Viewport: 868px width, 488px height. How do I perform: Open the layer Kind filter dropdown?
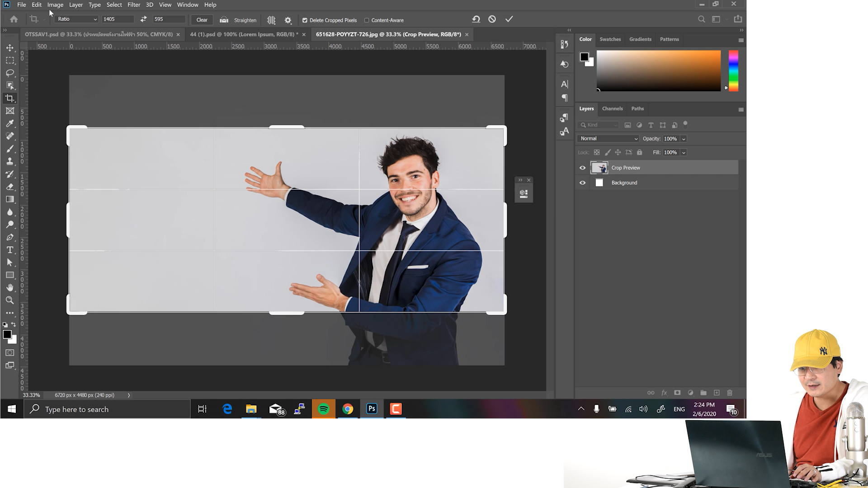598,125
